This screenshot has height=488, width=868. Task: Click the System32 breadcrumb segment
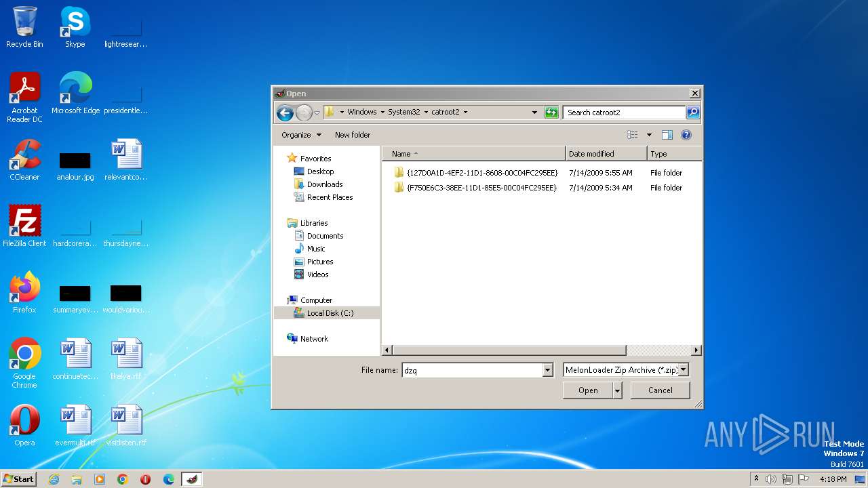click(x=403, y=112)
